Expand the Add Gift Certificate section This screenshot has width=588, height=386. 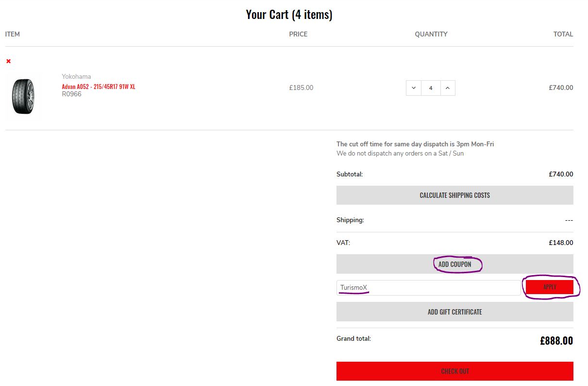click(454, 312)
